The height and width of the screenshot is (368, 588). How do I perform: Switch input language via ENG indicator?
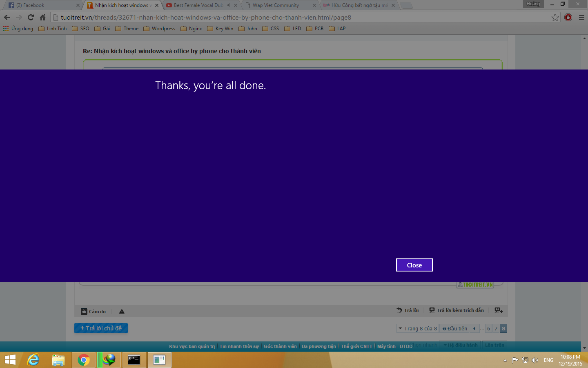[548, 360]
